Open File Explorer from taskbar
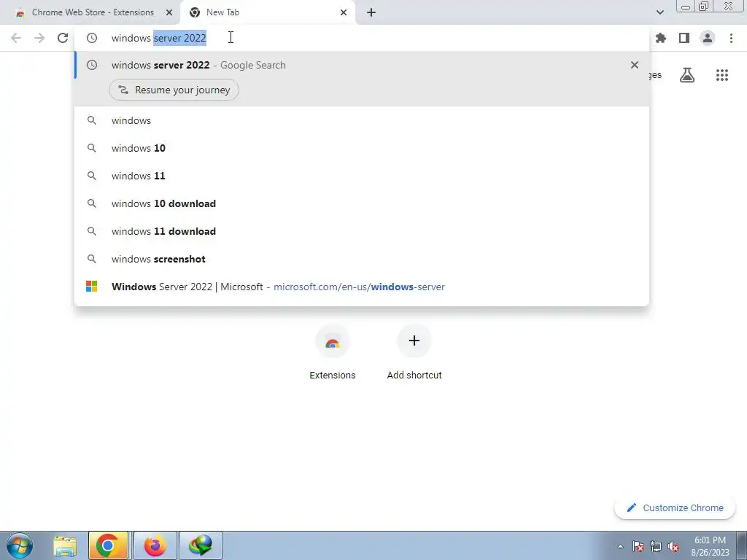This screenshot has height=560, width=747. click(65, 545)
